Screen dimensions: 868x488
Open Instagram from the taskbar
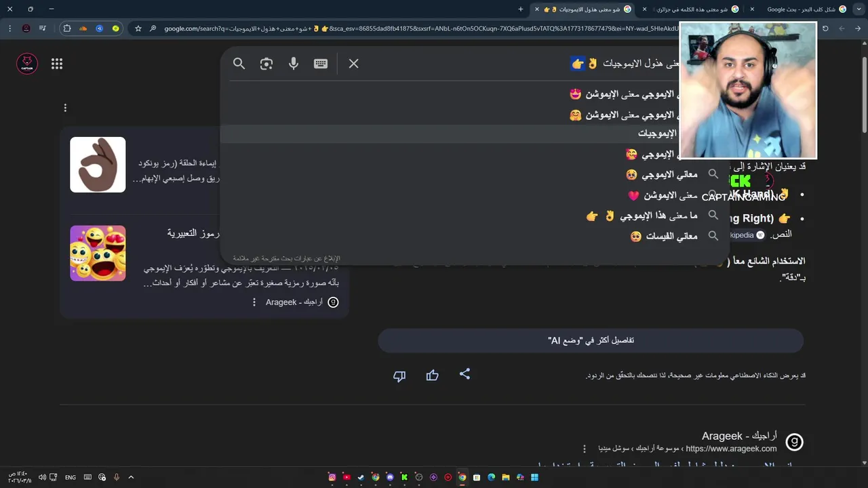[332, 477]
